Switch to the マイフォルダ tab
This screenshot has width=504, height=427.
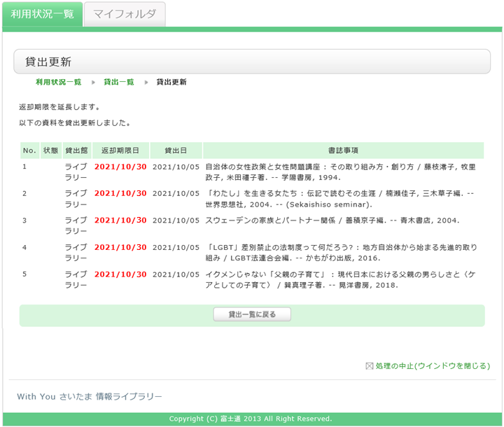(x=125, y=14)
